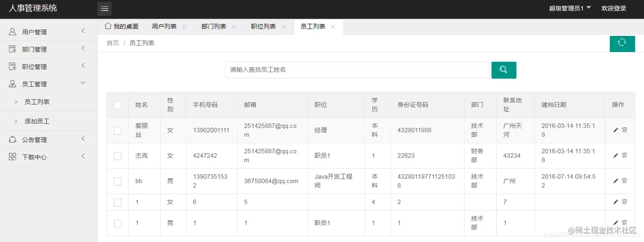The image size is (644, 242).
Task: Click the 下载中心 grid icon
Action: point(12,157)
